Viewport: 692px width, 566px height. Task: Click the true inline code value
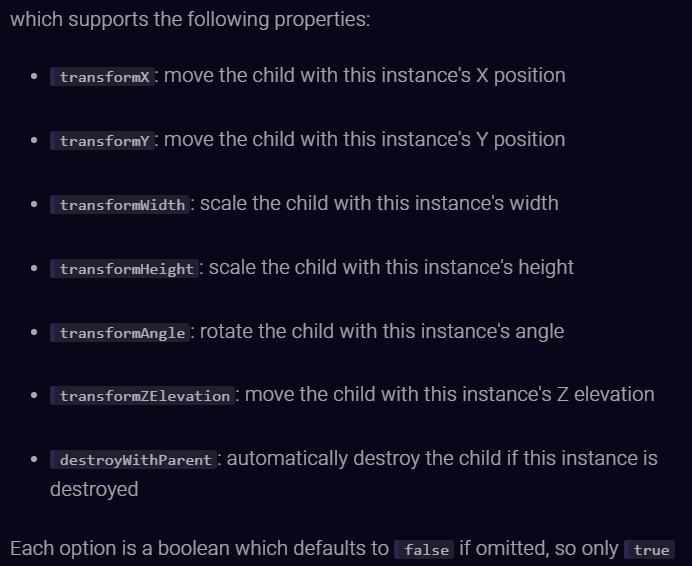pyautogui.click(x=649, y=550)
